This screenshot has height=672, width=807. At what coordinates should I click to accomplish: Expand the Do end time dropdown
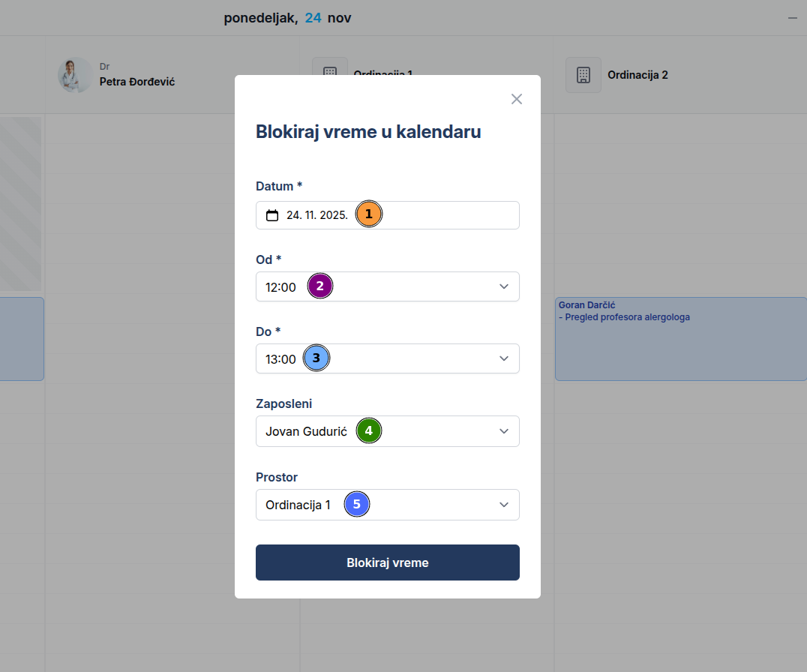(504, 358)
